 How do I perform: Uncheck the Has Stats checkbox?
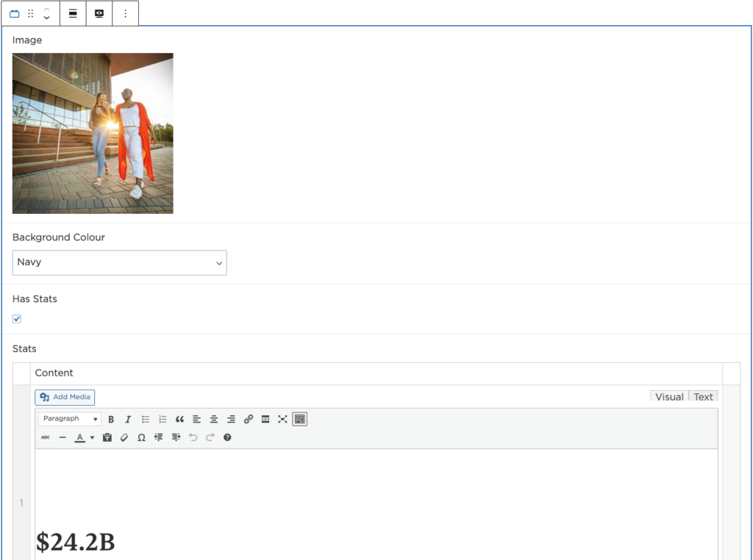[17, 319]
